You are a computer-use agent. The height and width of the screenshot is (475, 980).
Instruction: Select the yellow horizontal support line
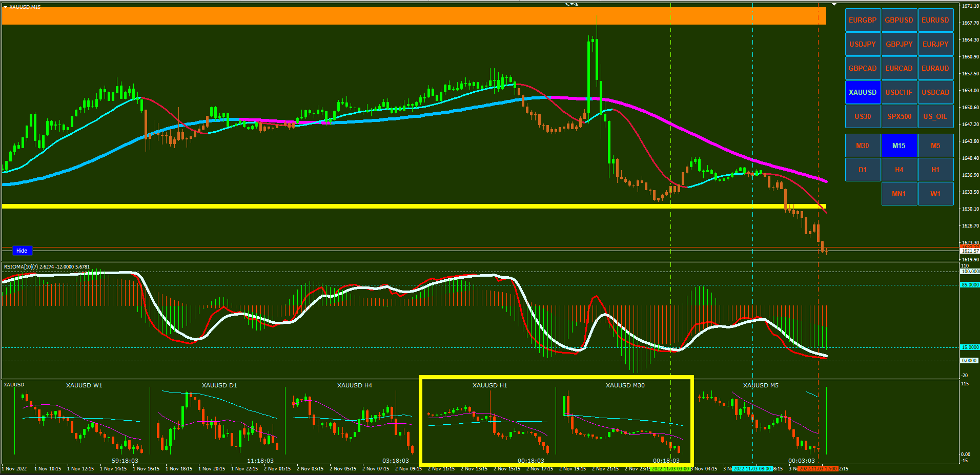click(414, 206)
